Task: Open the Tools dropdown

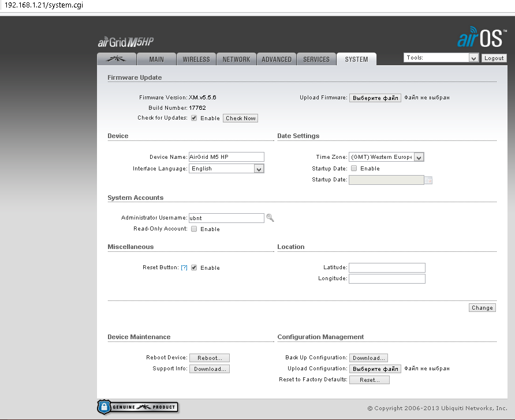Action: (x=441, y=58)
